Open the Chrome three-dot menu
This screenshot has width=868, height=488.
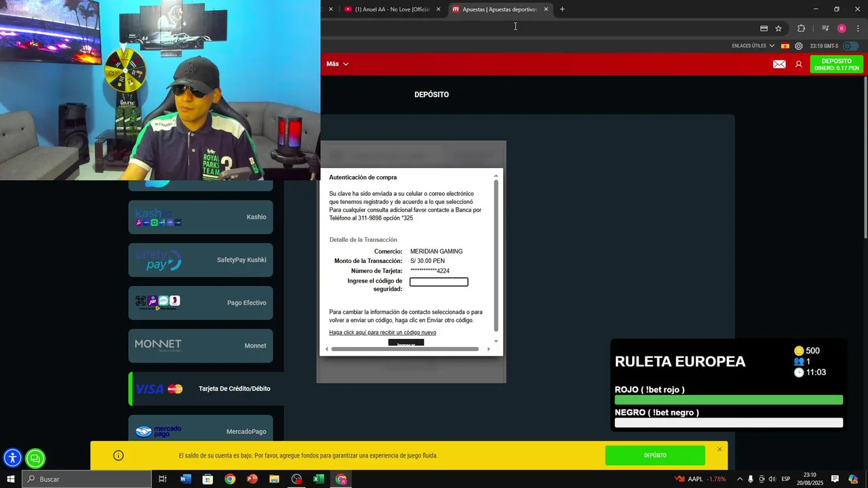point(858,28)
